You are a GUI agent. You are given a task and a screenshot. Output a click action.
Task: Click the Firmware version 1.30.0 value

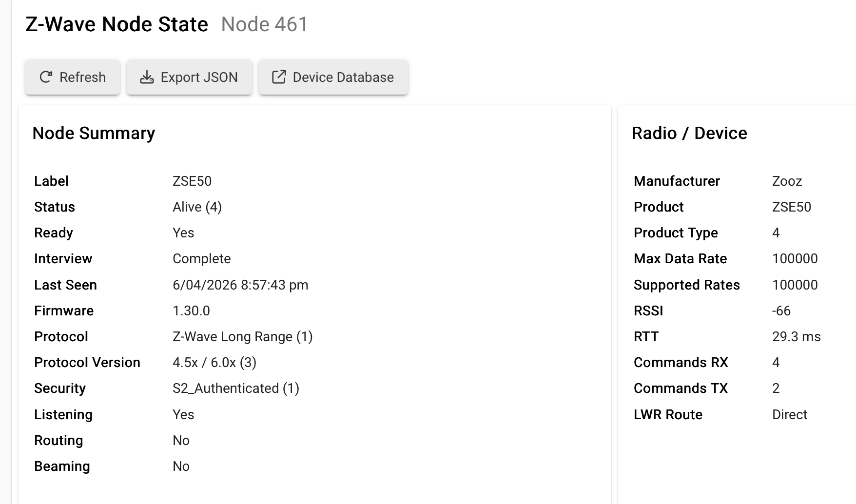[191, 311]
